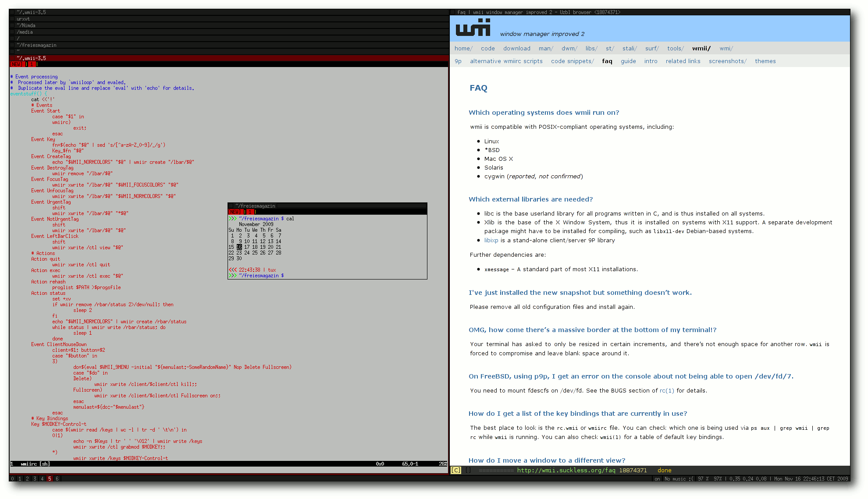Click the 'done' load status in Uzbl bar
The image size is (868, 499).
pyautogui.click(x=664, y=470)
